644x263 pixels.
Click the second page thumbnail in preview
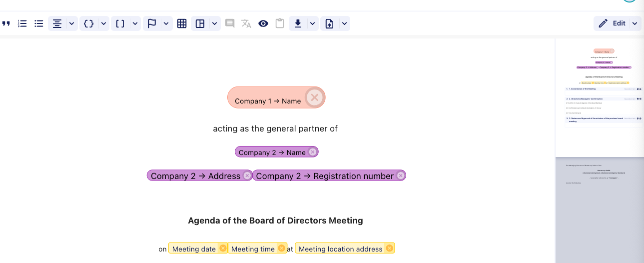coord(600,210)
